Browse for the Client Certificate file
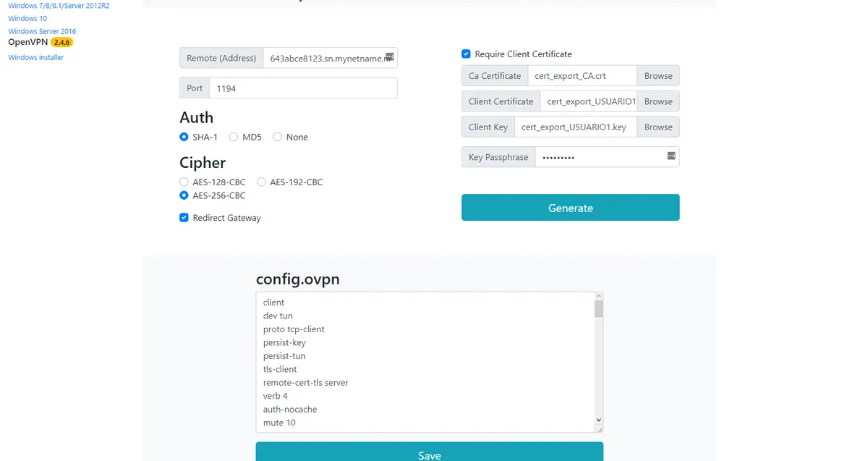 (x=658, y=101)
